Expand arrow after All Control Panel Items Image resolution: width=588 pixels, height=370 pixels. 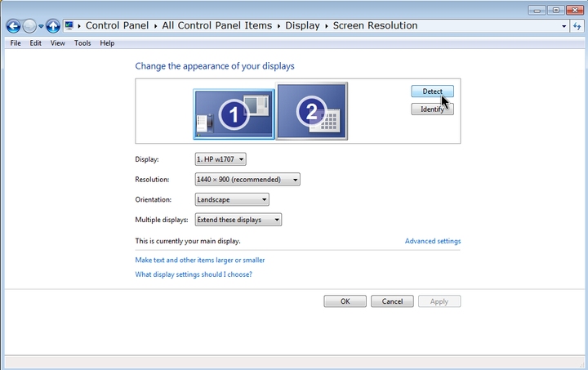tap(278, 26)
